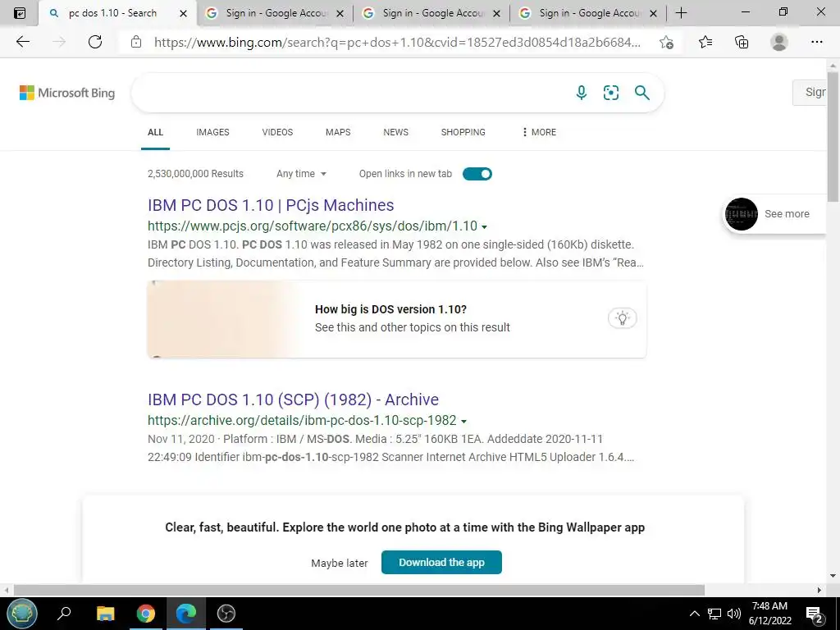This screenshot has height=630, width=840.
Task: Open How big is DOS version 1.10 topic
Action: (396, 319)
